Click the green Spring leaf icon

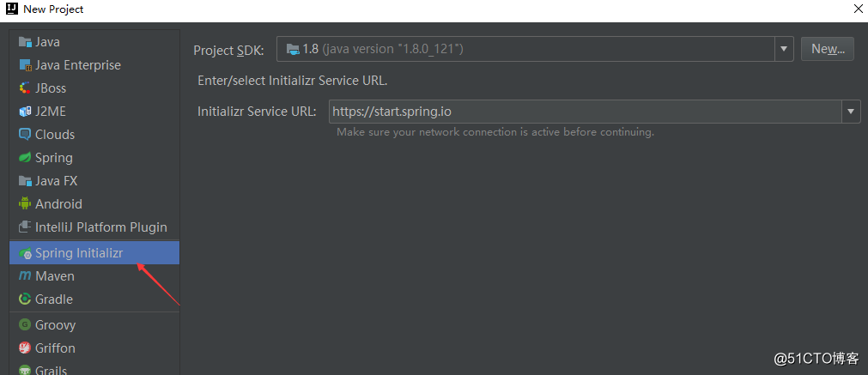pos(25,158)
